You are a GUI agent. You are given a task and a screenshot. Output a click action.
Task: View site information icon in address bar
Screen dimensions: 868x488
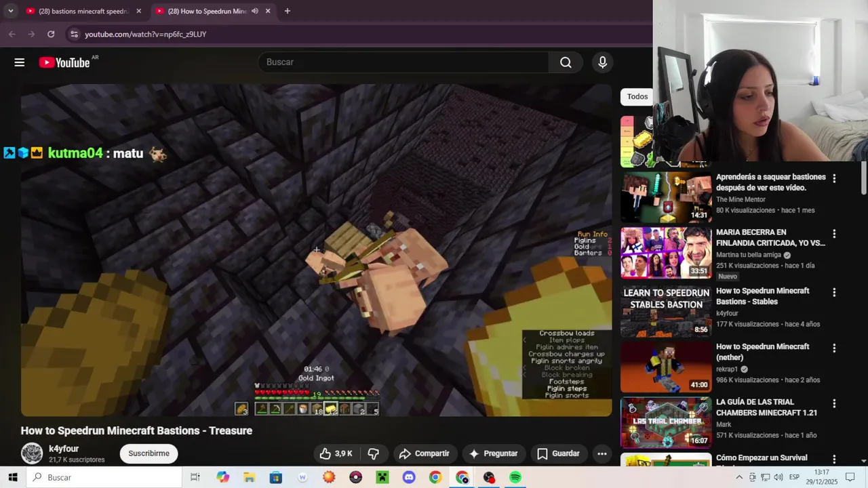74,34
